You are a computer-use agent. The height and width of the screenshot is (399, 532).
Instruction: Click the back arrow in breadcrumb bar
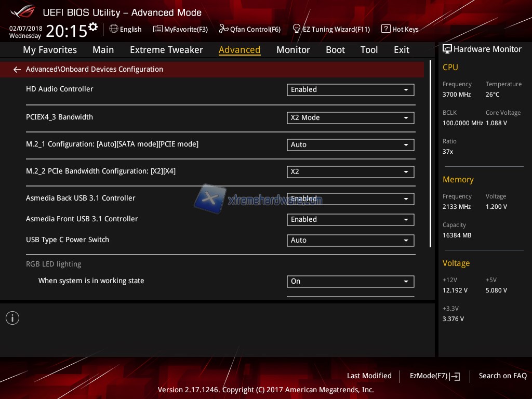coord(17,69)
